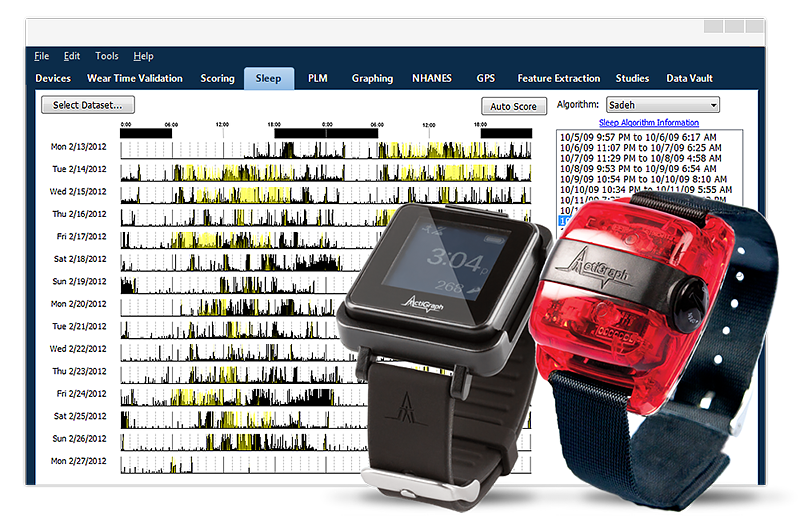800x516 pixels.
Task: Open the Tools menu
Action: [107, 56]
